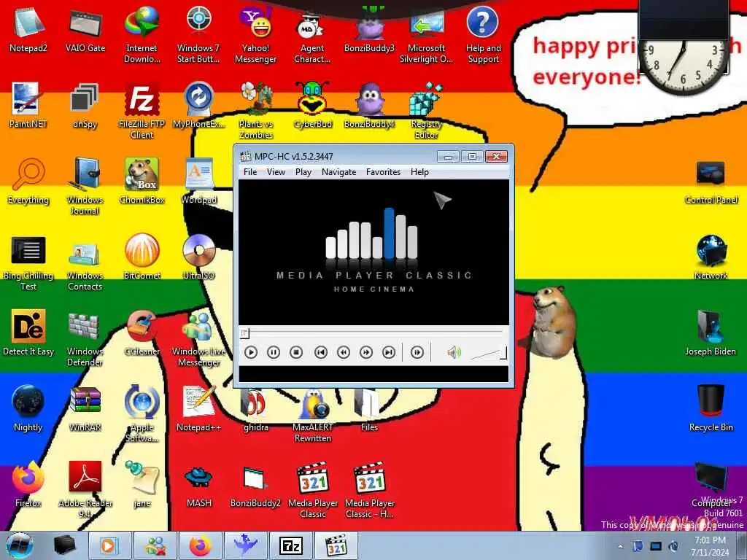Select the Adobe Reader 9.4 icon
Screen dimensions: 747x560
pyautogui.click(x=85, y=489)
